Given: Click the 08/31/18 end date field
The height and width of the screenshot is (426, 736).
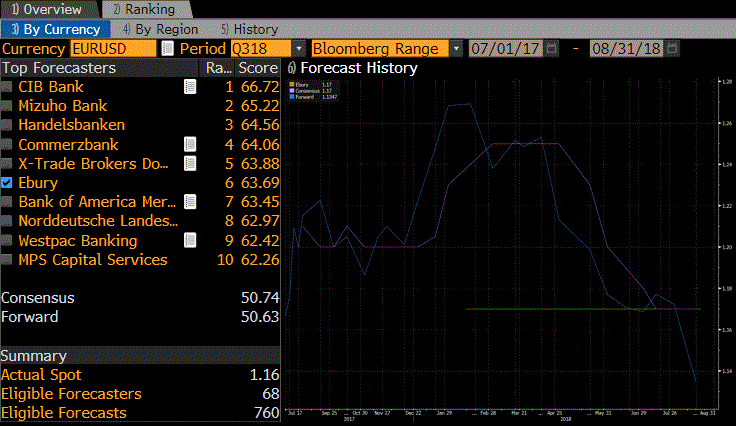Looking at the screenshot, I should coord(627,48).
